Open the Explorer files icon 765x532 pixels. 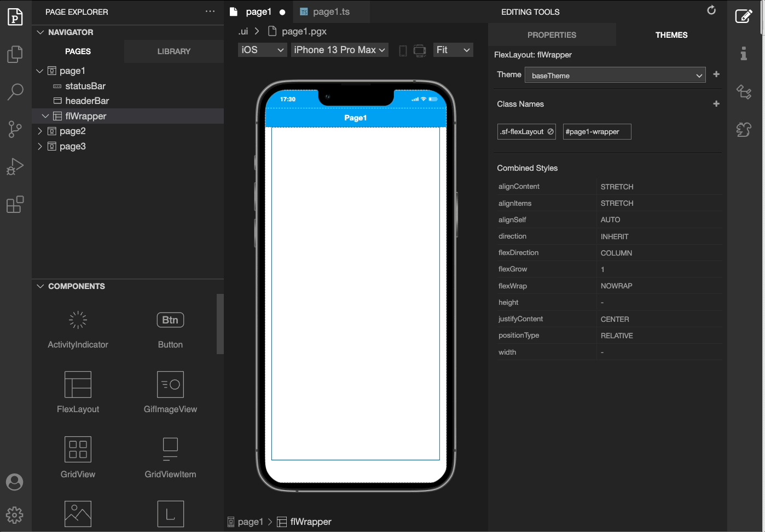pyautogui.click(x=15, y=54)
